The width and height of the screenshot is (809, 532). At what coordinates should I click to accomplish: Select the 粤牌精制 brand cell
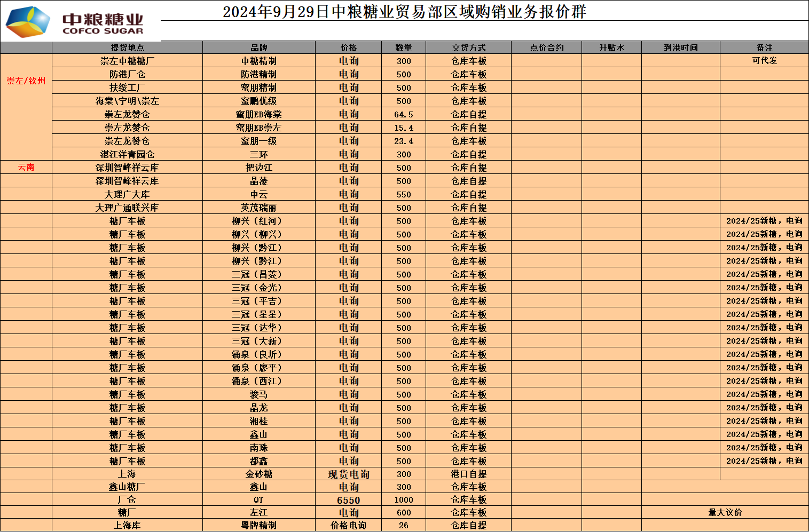pyautogui.click(x=258, y=525)
